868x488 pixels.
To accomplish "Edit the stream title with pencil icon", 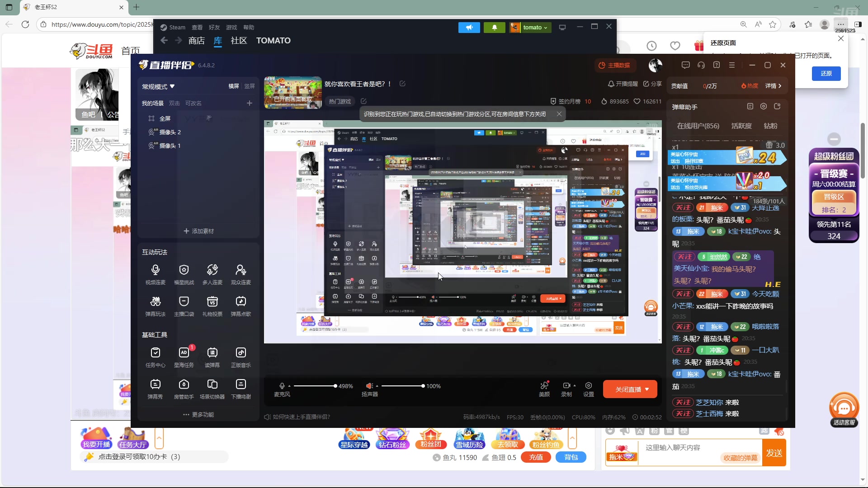I will 402,84.
